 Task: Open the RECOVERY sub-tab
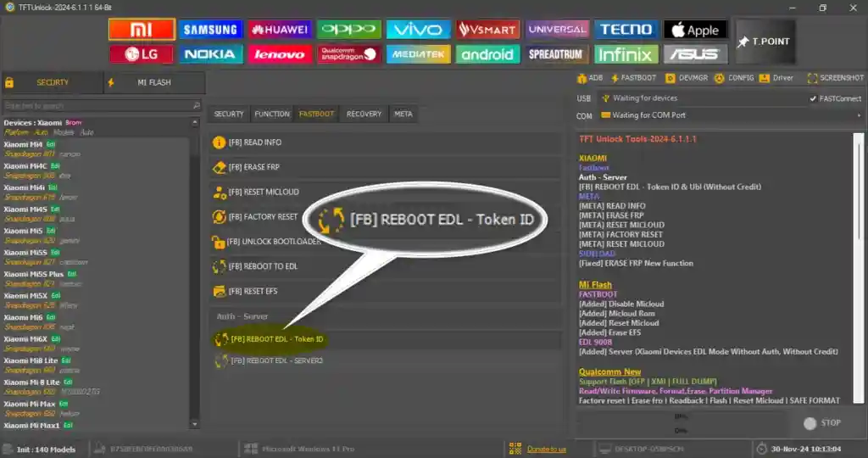364,114
